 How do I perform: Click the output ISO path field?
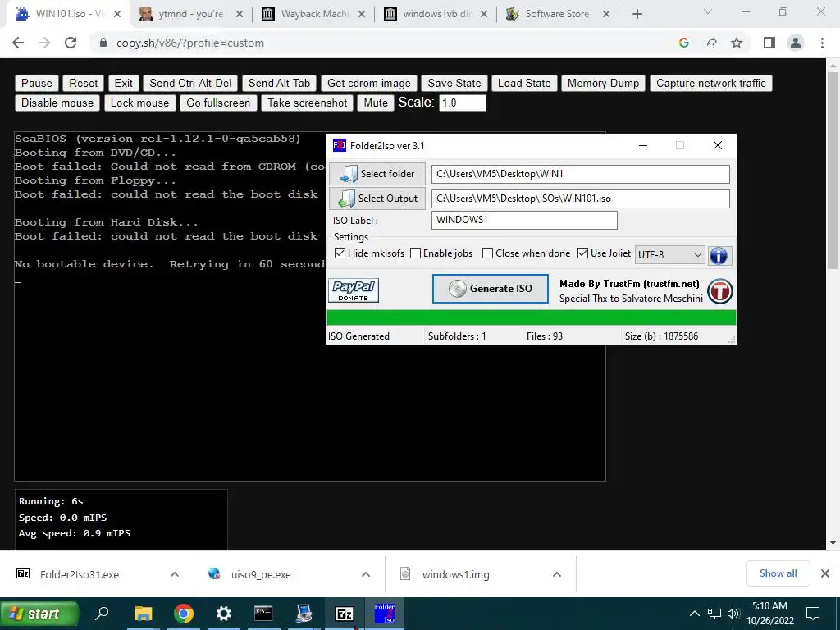581,199
